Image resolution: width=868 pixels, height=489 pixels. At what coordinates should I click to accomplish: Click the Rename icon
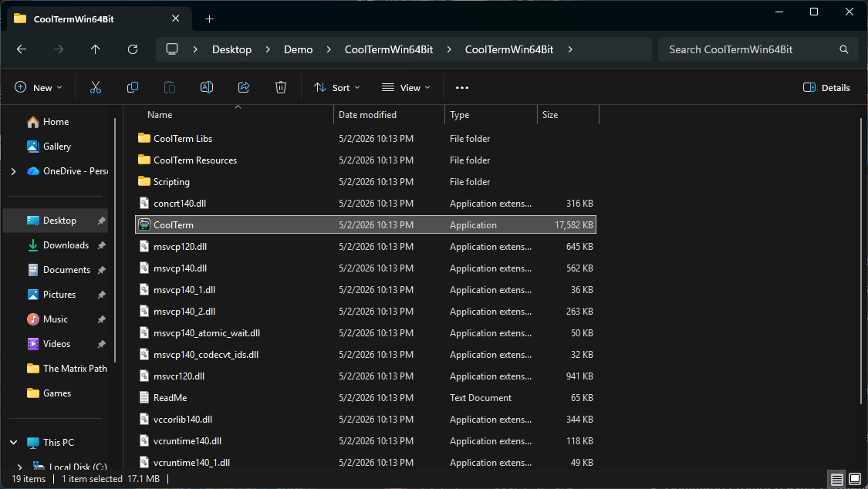pos(207,87)
